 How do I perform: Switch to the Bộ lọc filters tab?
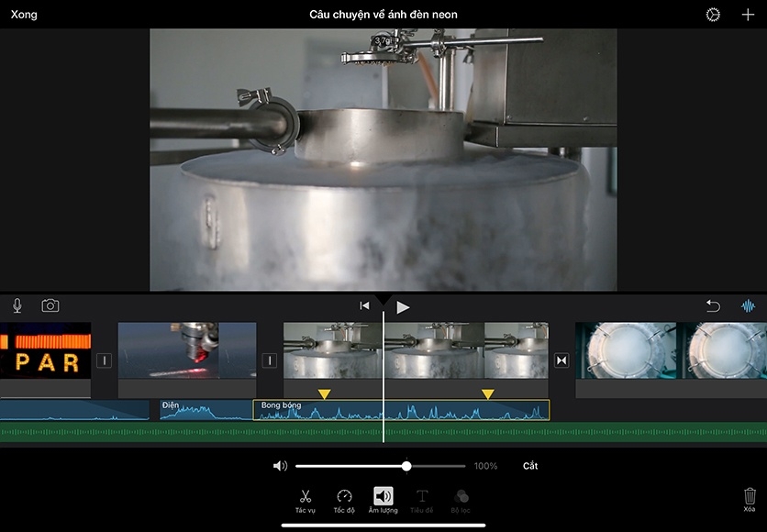tap(461, 500)
